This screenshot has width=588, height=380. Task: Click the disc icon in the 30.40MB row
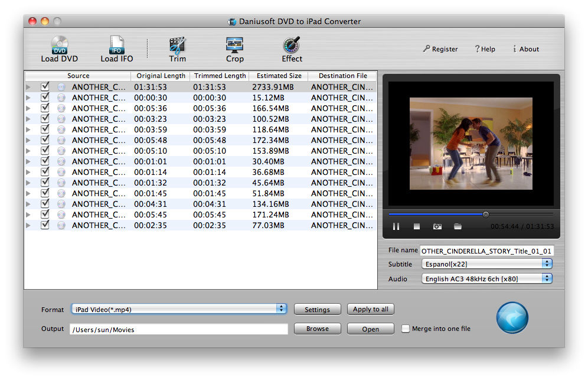click(61, 161)
